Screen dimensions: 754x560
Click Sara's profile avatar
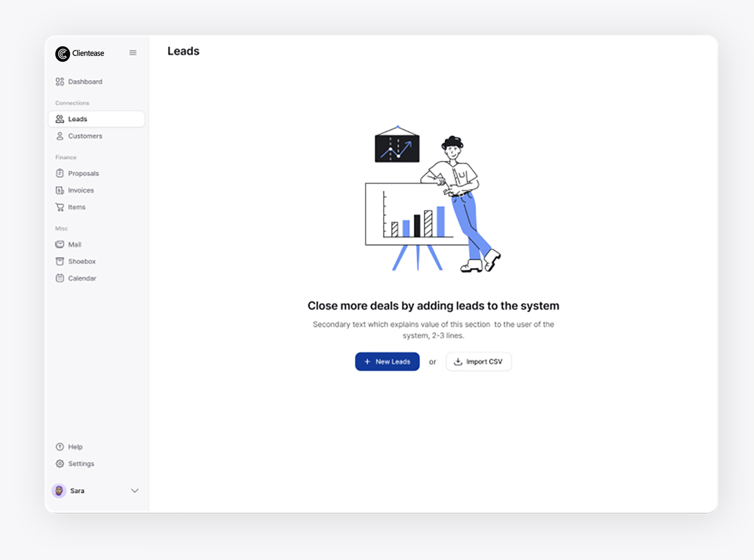[59, 491]
